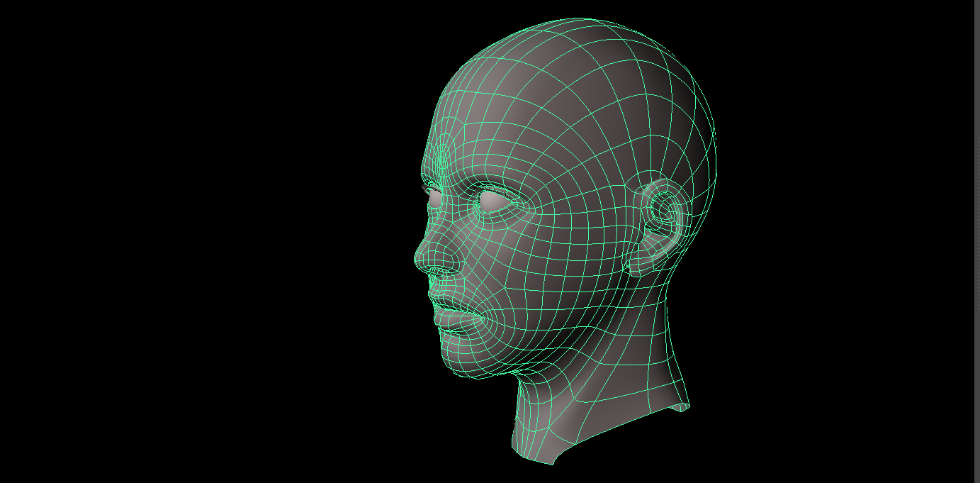This screenshot has width=980, height=483.
Task: Select the wireframe head model
Action: [567, 213]
